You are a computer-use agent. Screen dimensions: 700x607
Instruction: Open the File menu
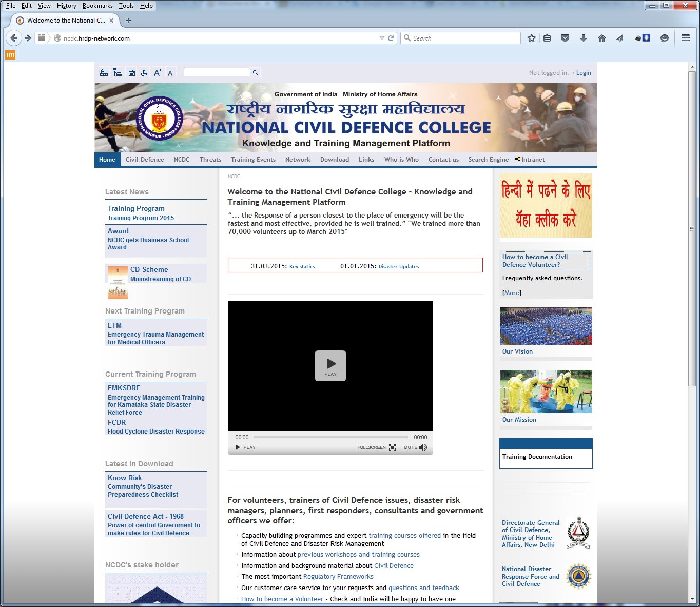[11, 6]
